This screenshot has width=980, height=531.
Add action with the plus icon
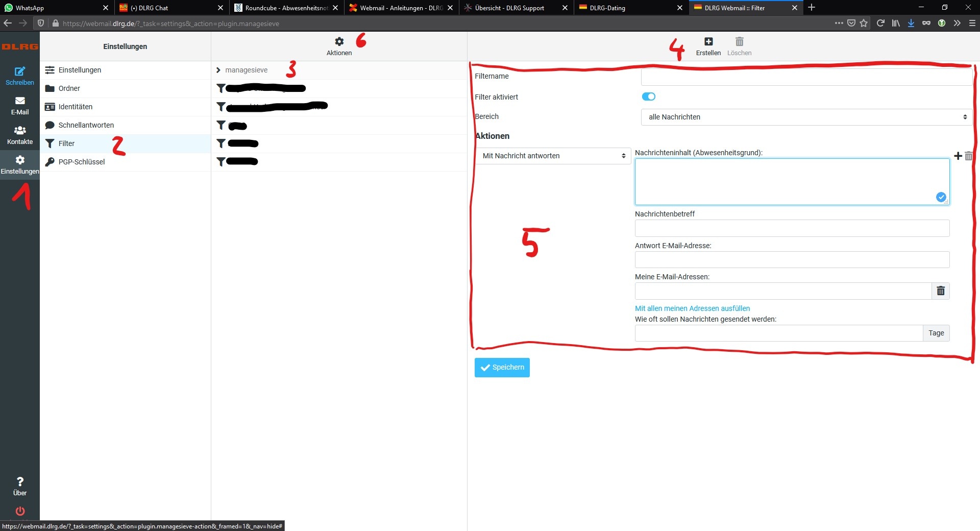[958, 156]
